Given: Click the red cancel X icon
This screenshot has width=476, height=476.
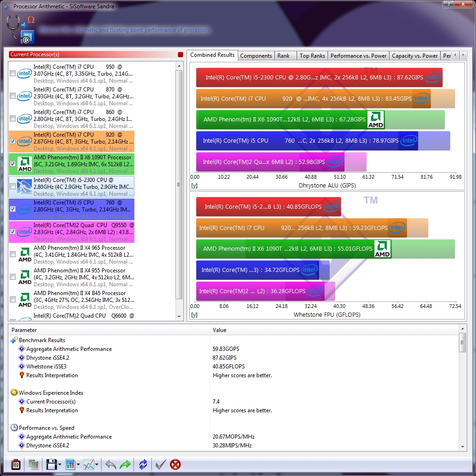Looking at the screenshot, I should [x=175, y=464].
